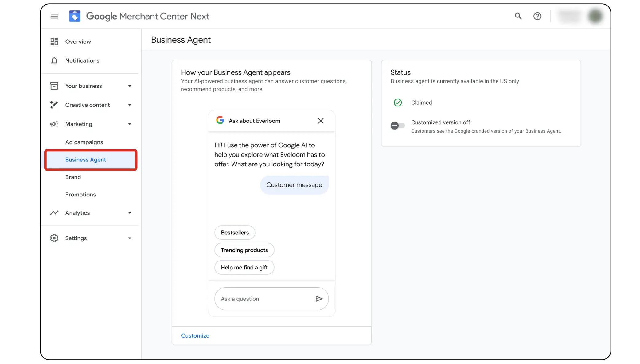This screenshot has height=364, width=640.
Task: Click the Settings gear icon
Action: coord(54,238)
